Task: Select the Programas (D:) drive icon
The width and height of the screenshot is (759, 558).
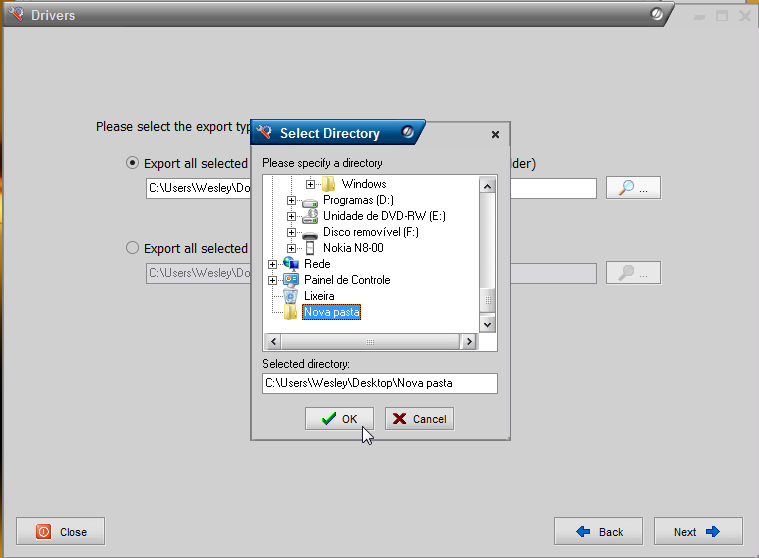Action: coord(309,200)
